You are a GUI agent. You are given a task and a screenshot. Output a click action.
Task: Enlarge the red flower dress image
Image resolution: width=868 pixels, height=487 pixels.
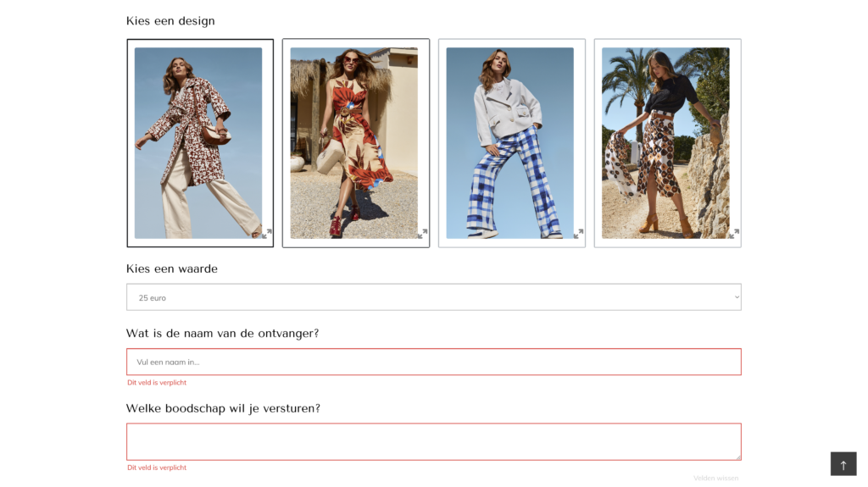point(422,234)
